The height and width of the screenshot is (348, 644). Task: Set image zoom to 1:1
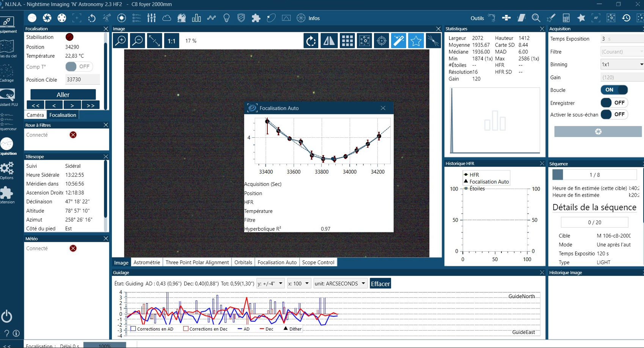[x=171, y=41]
